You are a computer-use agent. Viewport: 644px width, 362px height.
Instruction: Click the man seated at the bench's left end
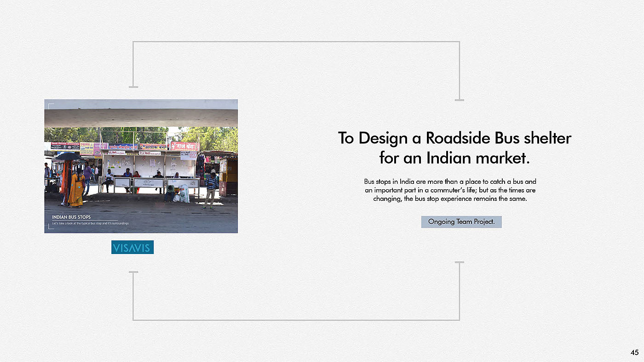click(109, 180)
